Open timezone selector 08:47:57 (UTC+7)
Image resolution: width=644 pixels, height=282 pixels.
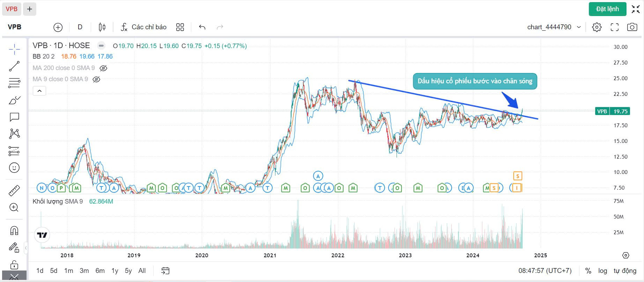(545, 271)
